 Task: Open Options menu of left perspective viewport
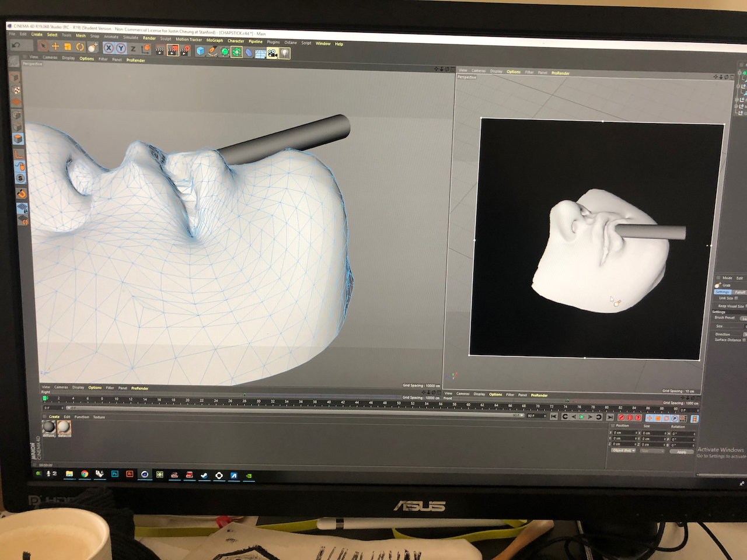(x=86, y=58)
